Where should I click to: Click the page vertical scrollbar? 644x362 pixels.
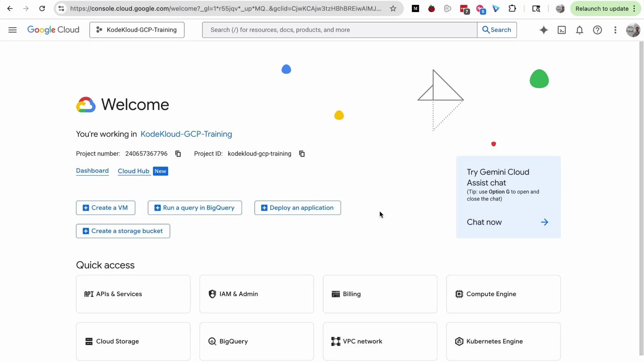[641, 198]
